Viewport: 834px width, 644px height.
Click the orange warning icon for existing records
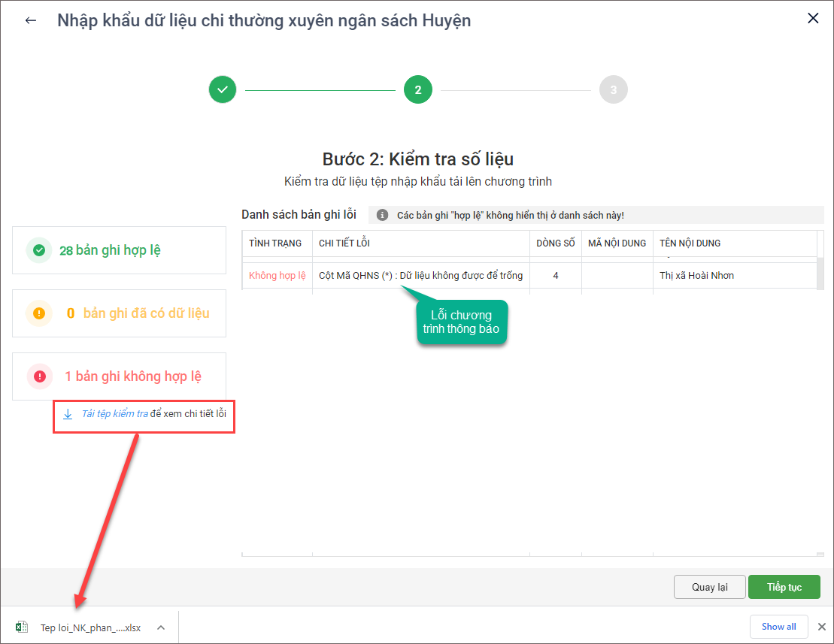pos(39,313)
